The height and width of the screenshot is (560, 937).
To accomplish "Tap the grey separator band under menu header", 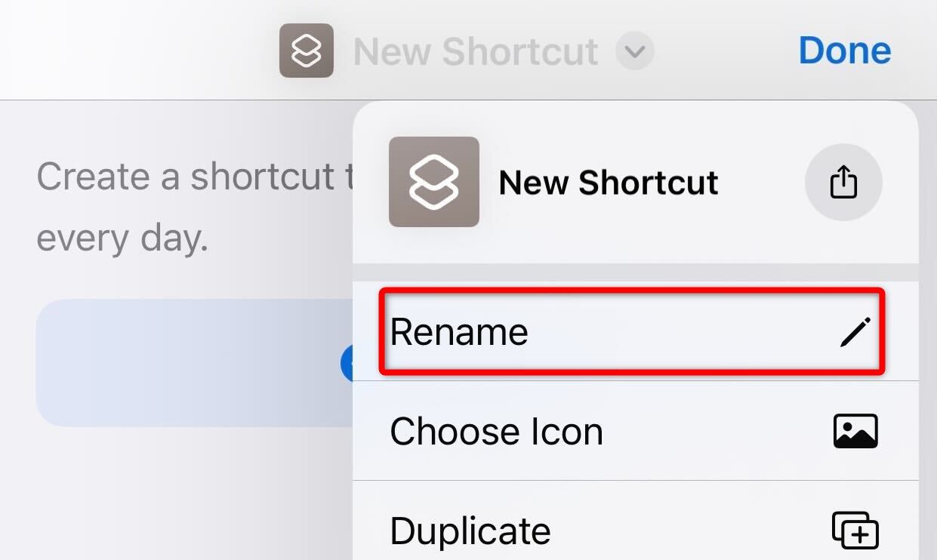I will 635,272.
